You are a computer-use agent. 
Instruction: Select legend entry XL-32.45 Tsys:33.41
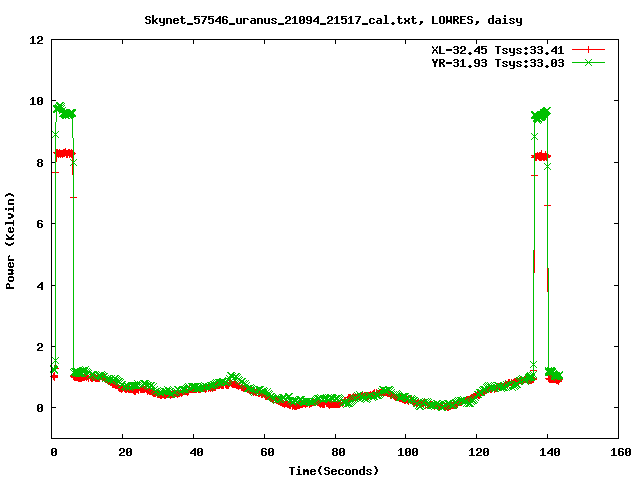coord(498,50)
